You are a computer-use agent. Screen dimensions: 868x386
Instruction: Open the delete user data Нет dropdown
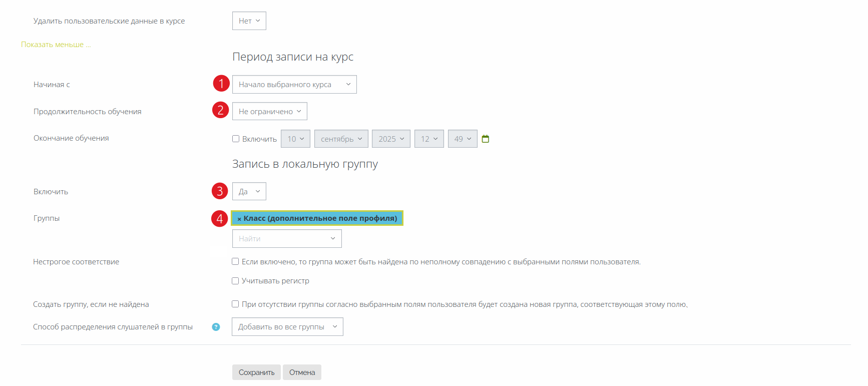249,21
